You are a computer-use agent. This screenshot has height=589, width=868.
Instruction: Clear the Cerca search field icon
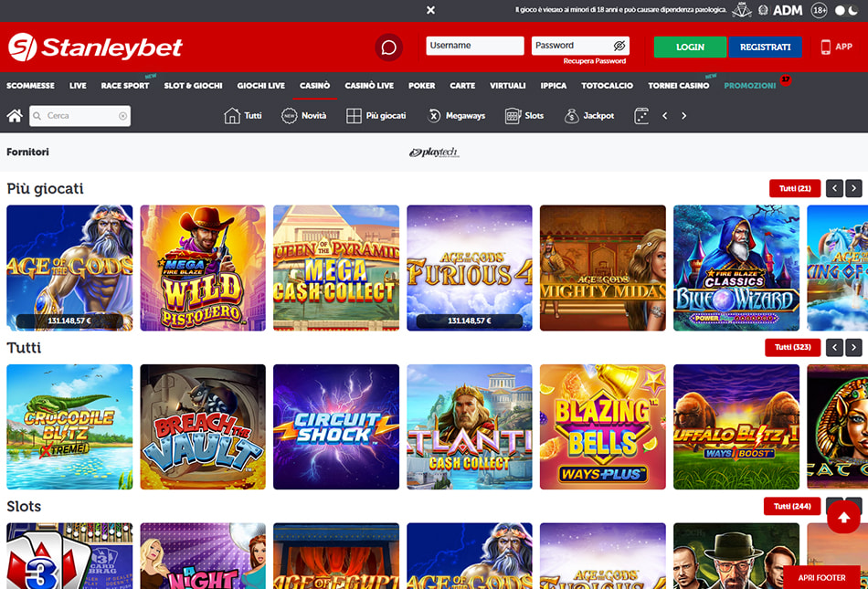(123, 116)
